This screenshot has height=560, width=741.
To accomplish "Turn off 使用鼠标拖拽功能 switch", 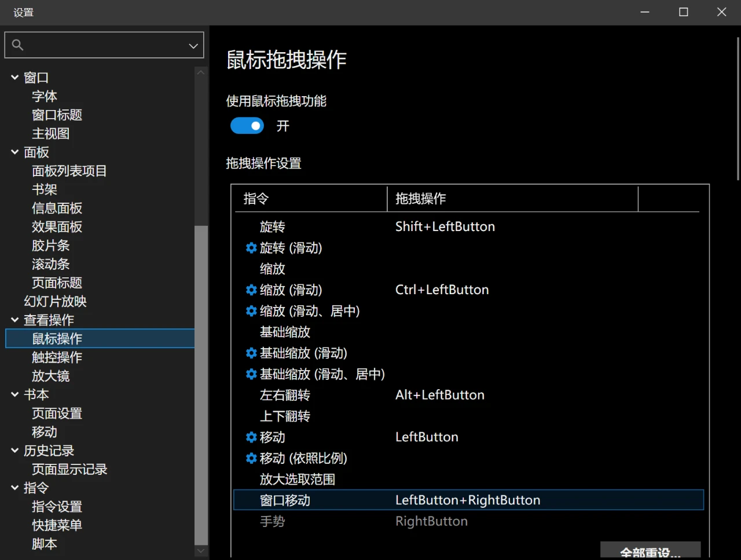I will [x=247, y=126].
